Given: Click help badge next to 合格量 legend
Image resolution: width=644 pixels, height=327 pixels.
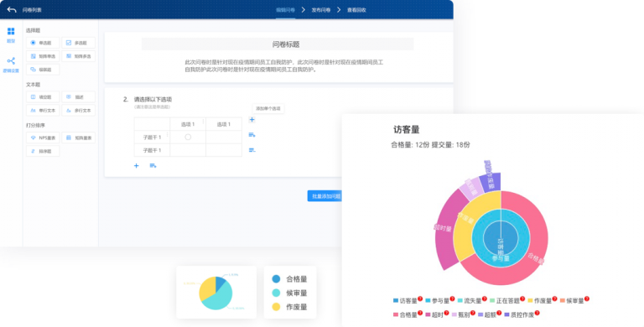Looking at the screenshot, I should tap(420, 313).
